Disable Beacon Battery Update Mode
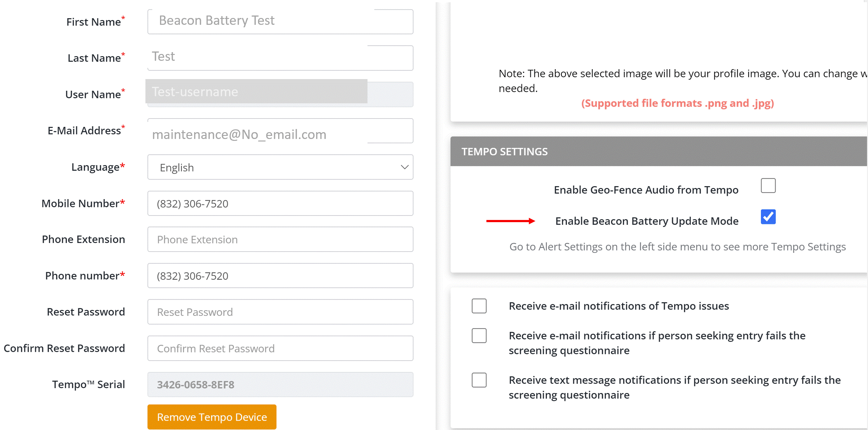The image size is (868, 430). point(768,217)
